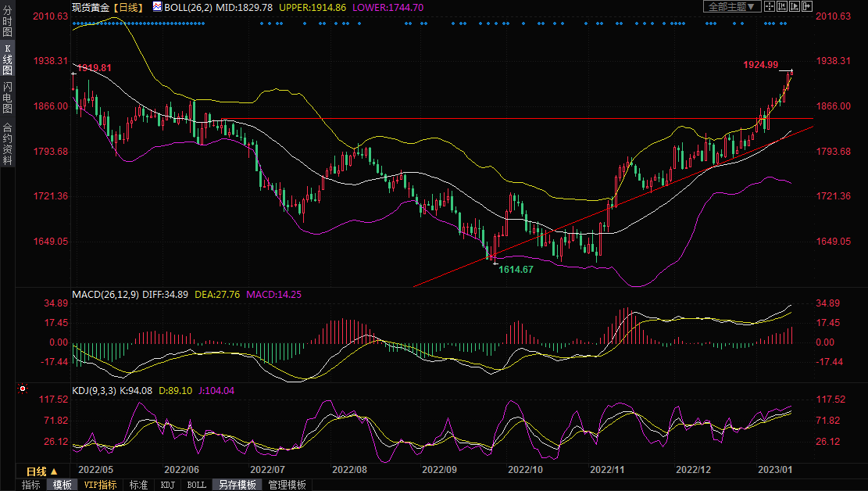
Task: Click the 1614.67 low price marker
Action: (516, 269)
